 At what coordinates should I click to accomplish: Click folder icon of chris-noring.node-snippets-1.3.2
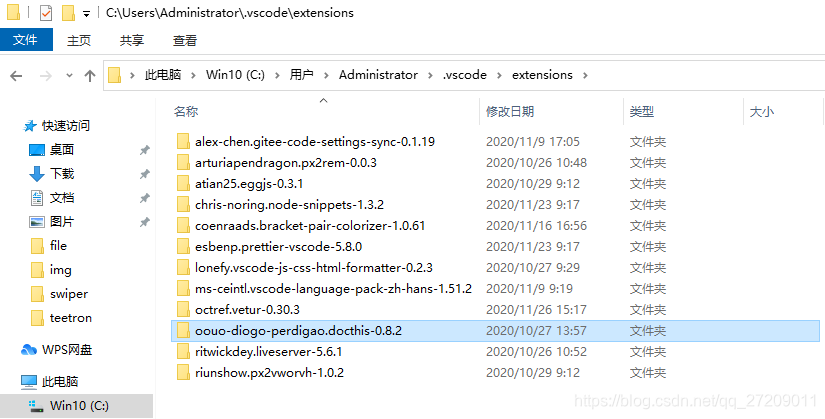(x=183, y=204)
